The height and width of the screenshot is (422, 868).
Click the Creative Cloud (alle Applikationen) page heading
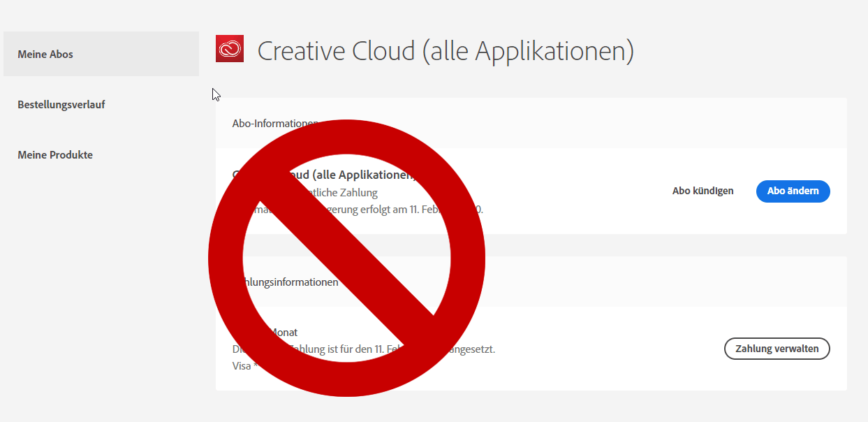[x=446, y=51]
